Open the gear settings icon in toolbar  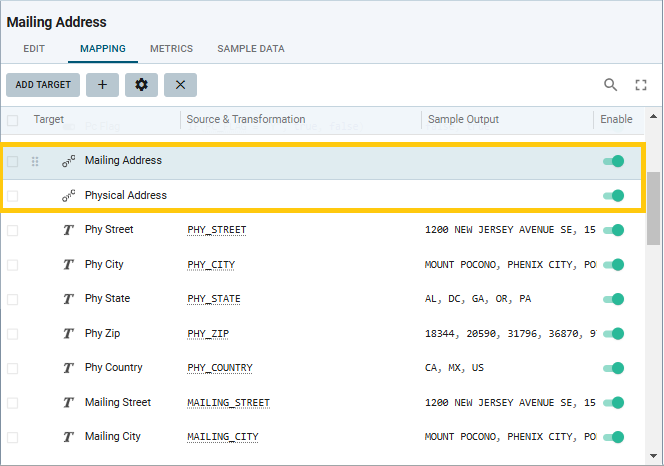[x=141, y=85]
